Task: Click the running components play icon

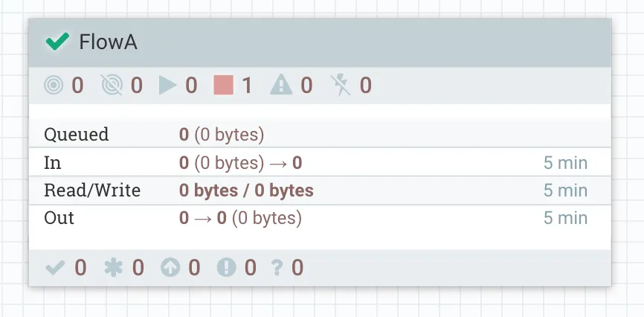Action: pos(167,86)
